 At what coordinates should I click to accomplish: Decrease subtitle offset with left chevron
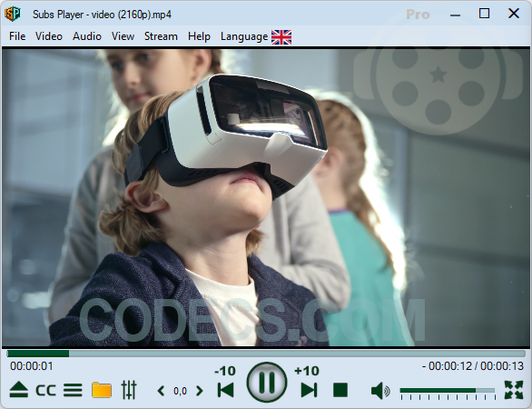pos(162,391)
